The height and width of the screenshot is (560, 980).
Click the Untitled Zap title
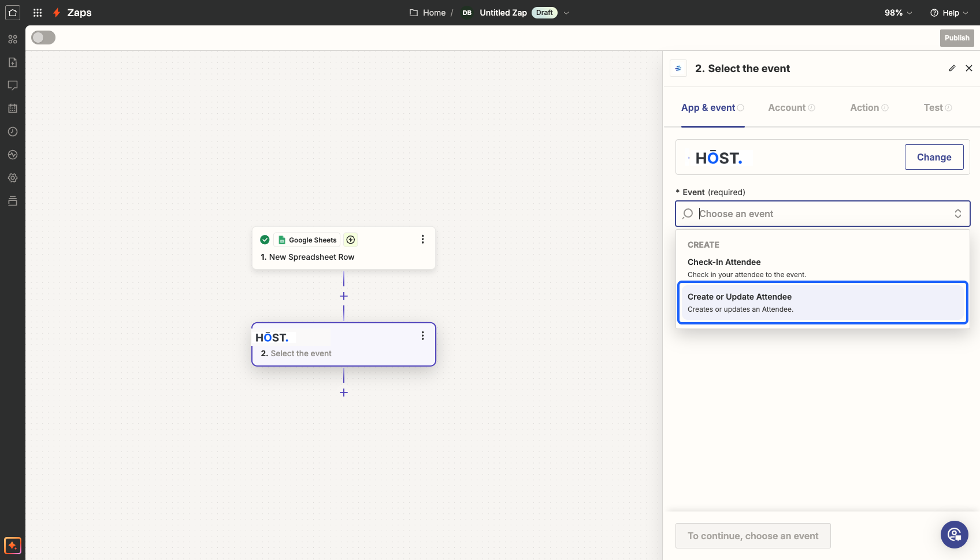point(503,13)
